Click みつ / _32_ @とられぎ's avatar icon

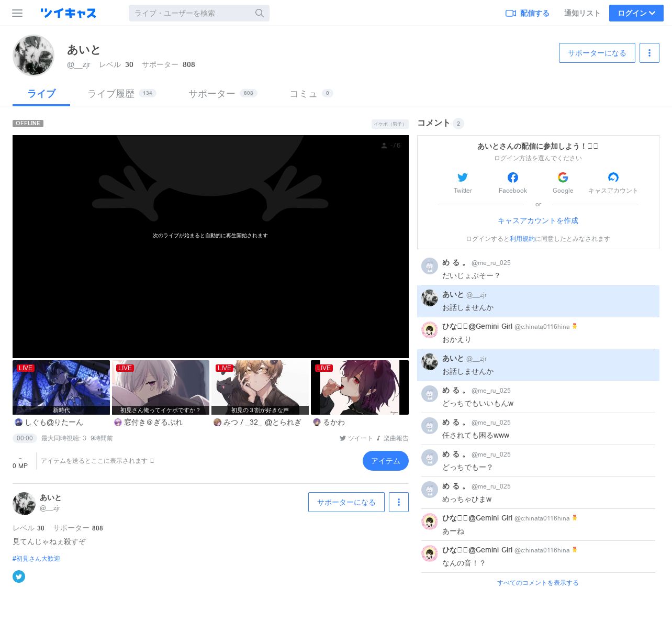tap(218, 423)
